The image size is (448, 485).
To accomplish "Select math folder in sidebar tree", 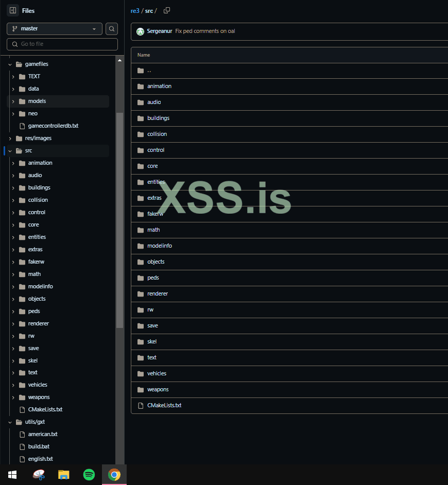I will point(34,274).
